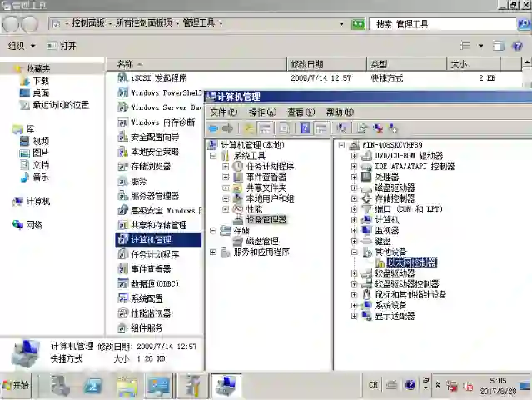Screen dimensions: 532x400
Task: Click the Explorer help question-mark icon
Action: point(517,46)
